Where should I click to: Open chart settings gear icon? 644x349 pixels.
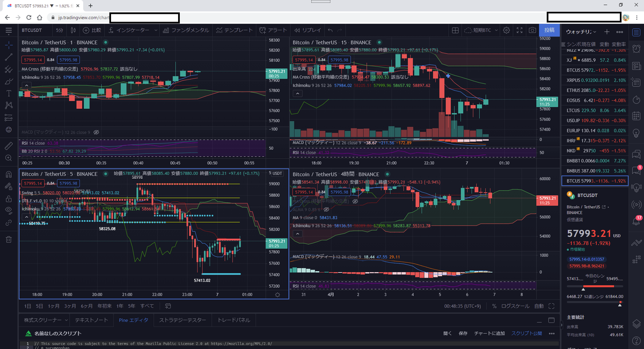[506, 31]
